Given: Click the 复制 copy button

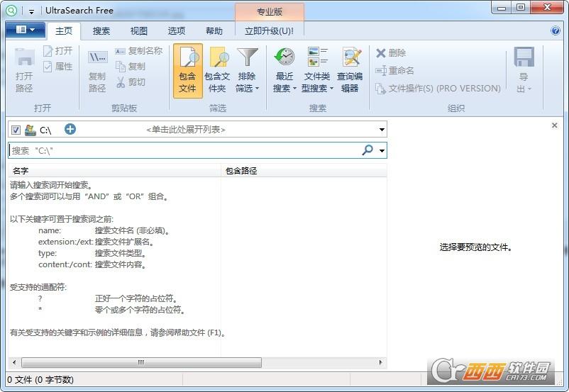Looking at the screenshot, I should coord(131,67).
